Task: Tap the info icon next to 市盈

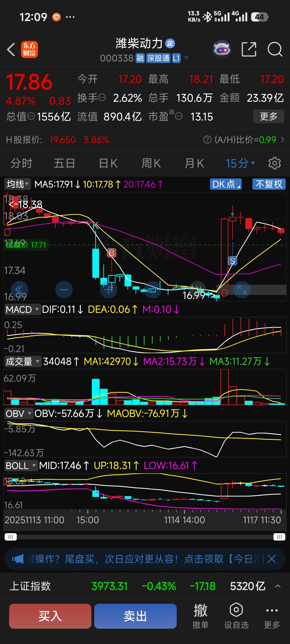Action: pyautogui.click(x=179, y=116)
